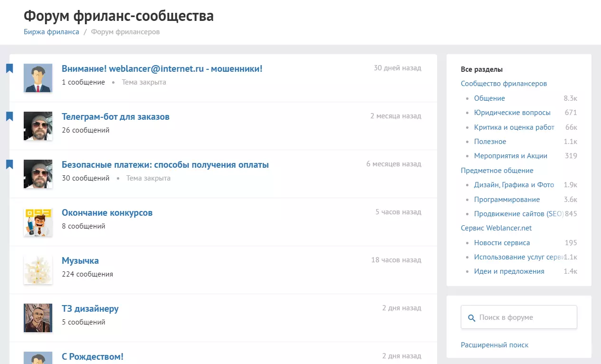Viewport: 601px width, 364px height.
Task: Open Продвижение сайтов (SEO) subsection
Action: click(x=518, y=214)
